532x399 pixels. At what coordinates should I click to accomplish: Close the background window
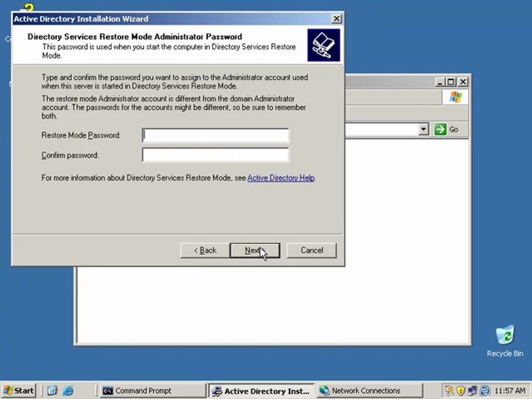pyautogui.click(x=463, y=82)
